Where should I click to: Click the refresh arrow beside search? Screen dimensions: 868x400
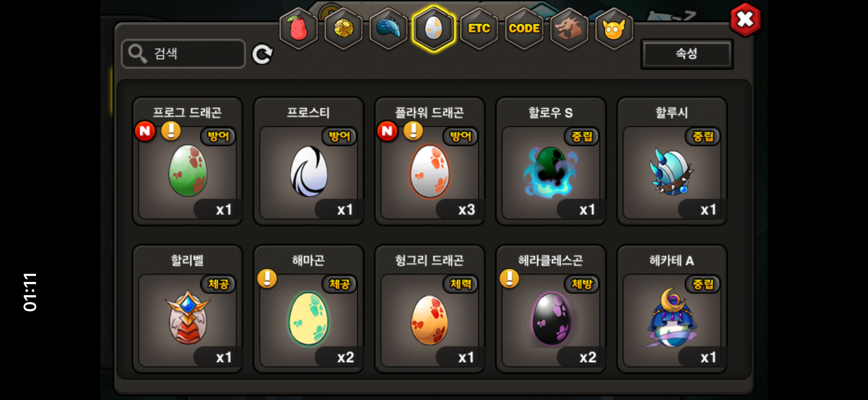point(262,54)
